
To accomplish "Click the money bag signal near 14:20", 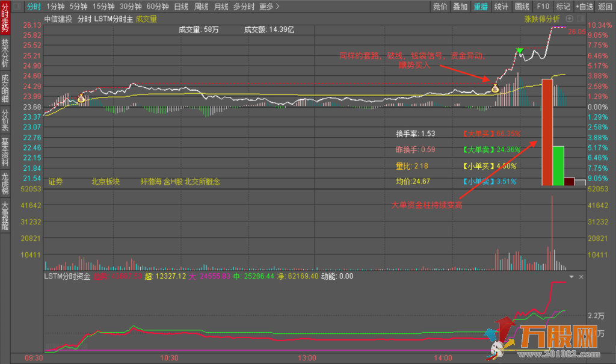I will 494,90.
